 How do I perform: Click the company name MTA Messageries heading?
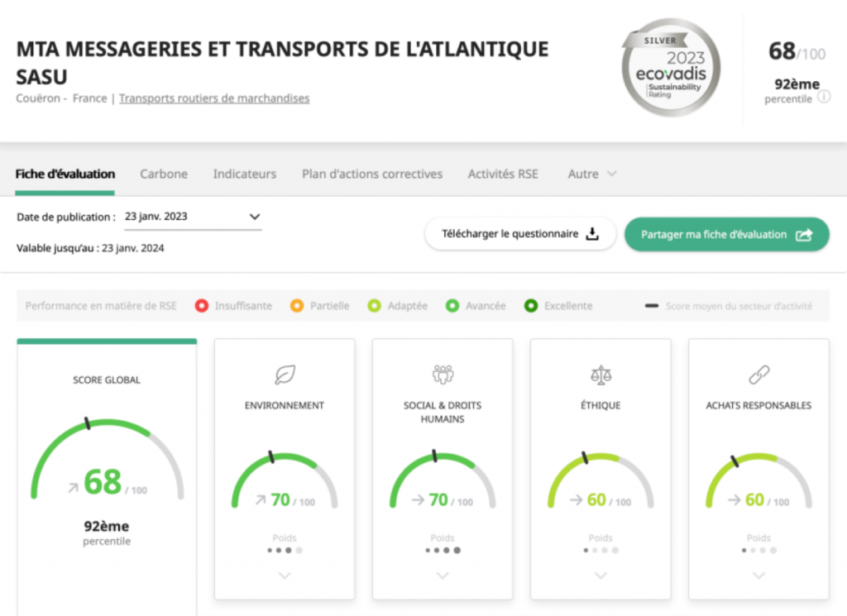(x=282, y=63)
